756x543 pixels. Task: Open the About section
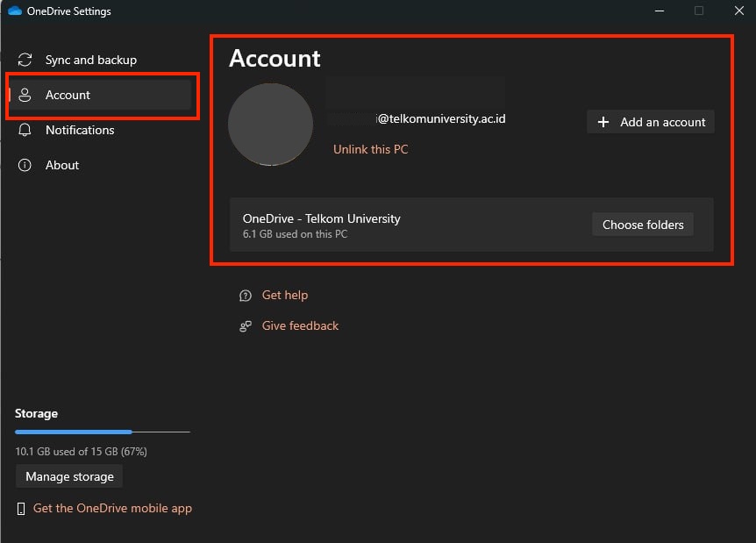click(x=62, y=165)
